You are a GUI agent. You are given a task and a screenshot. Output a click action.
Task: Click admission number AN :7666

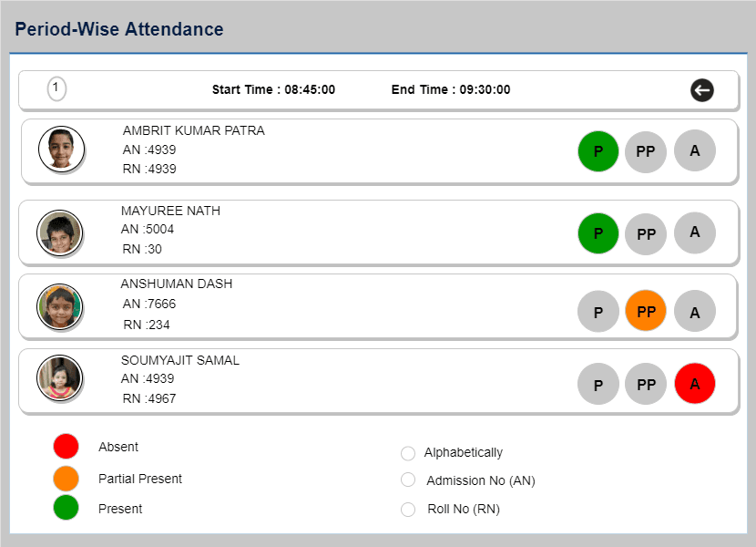[149, 304]
